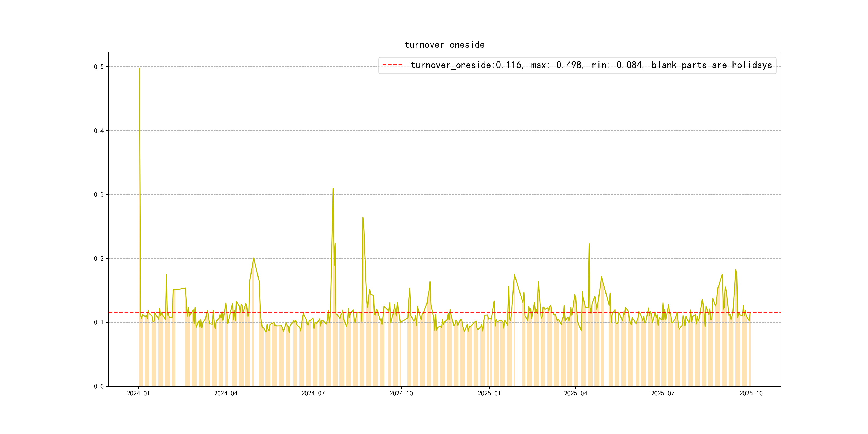Image resolution: width=868 pixels, height=434 pixels.
Task: Click the 2025-04 x-axis tick label
Action: tap(575, 393)
